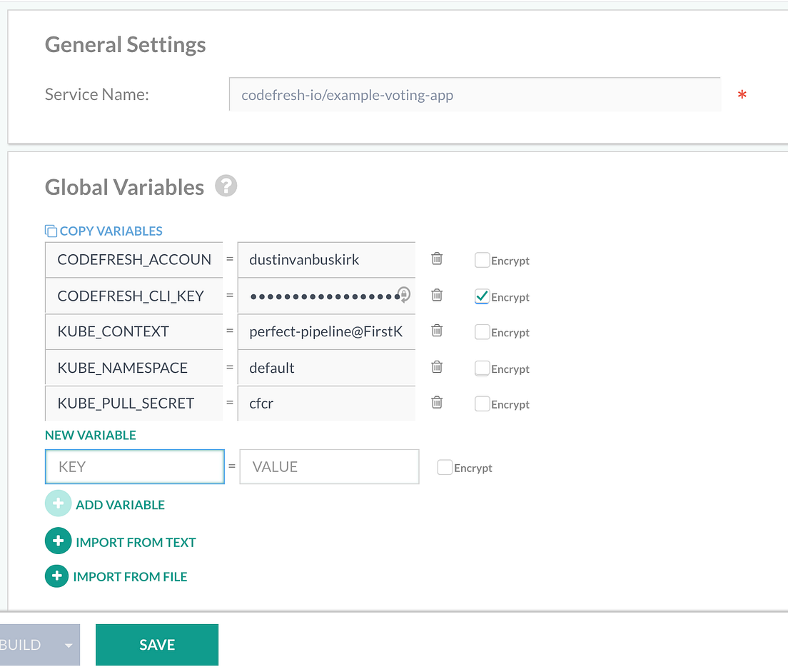This screenshot has height=672, width=788.
Task: Focus the new variable KEY field
Action: click(x=135, y=466)
